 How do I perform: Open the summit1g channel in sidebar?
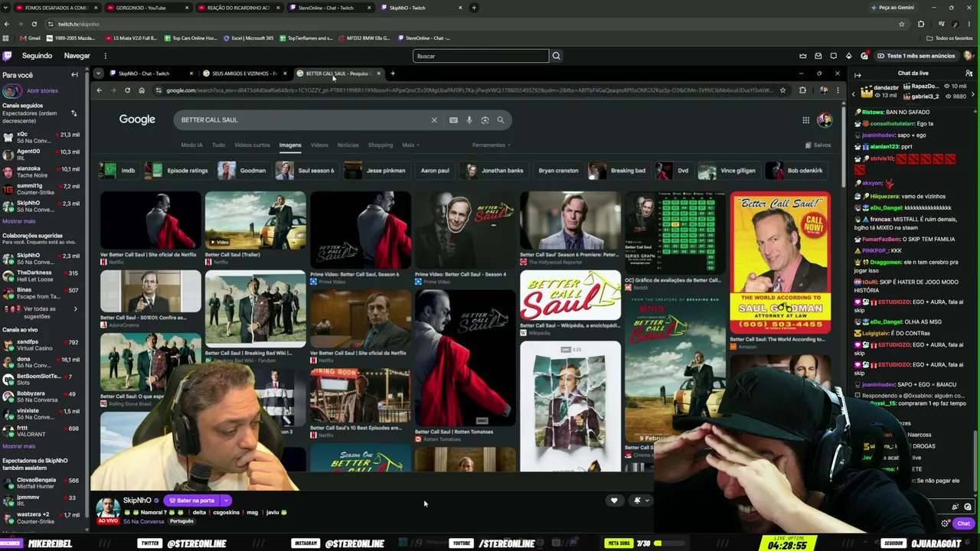[43, 190]
